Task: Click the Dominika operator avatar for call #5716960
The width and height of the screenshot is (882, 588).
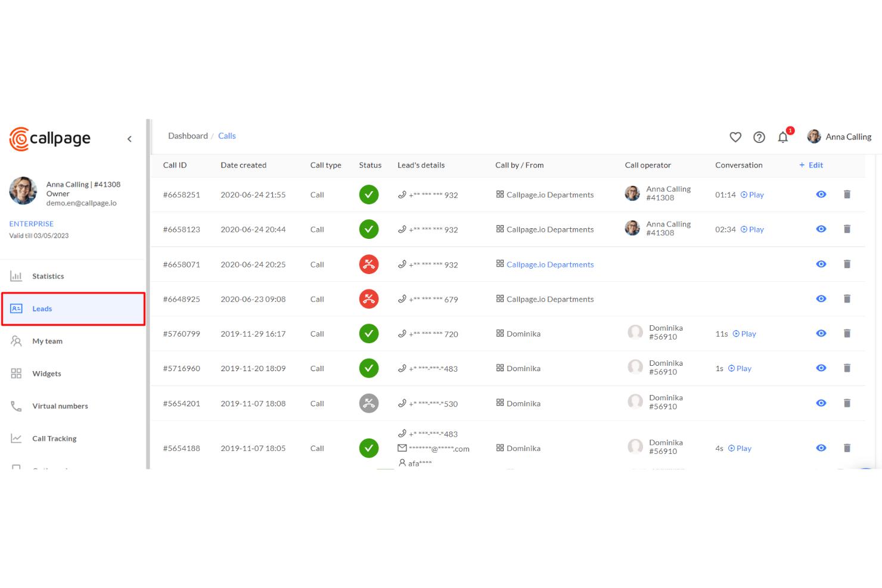Action: pyautogui.click(x=635, y=367)
